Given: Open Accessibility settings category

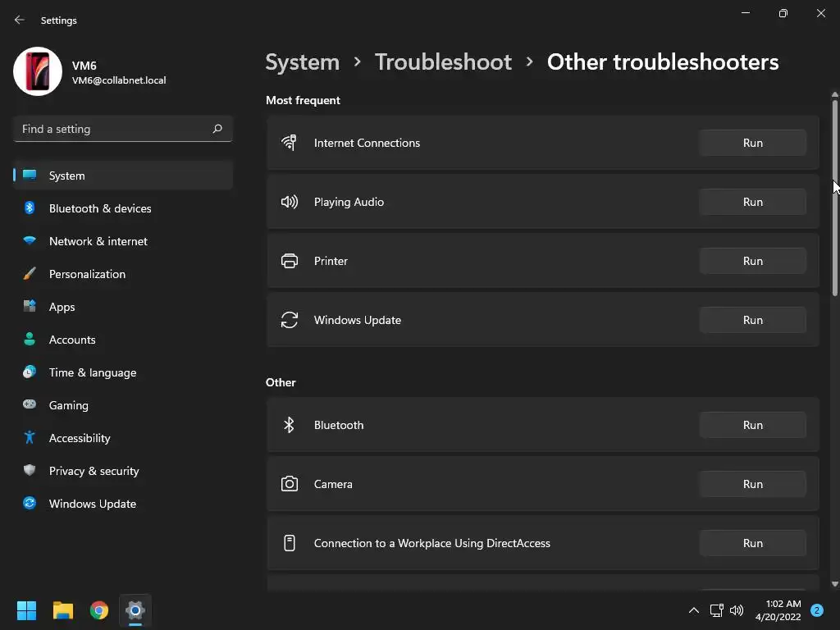Looking at the screenshot, I should point(80,438).
